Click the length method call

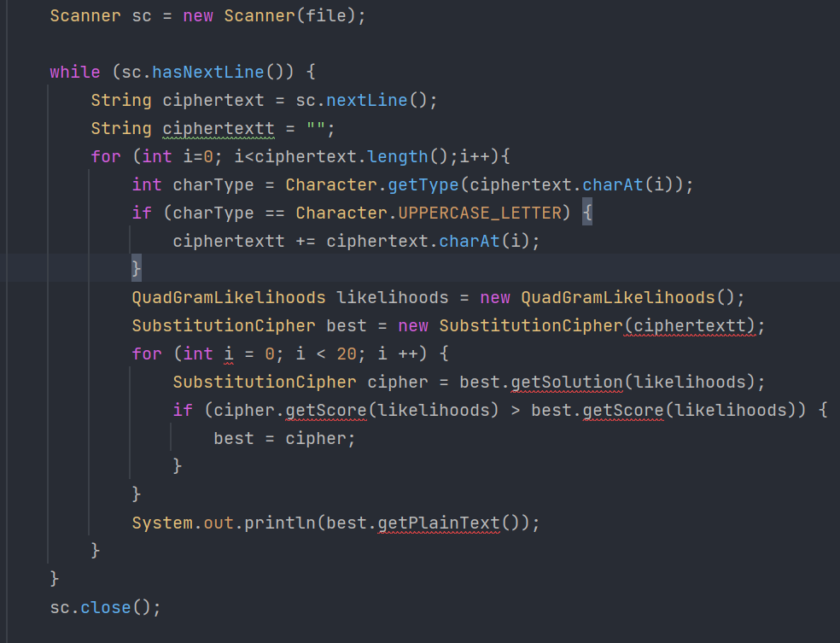click(398, 157)
